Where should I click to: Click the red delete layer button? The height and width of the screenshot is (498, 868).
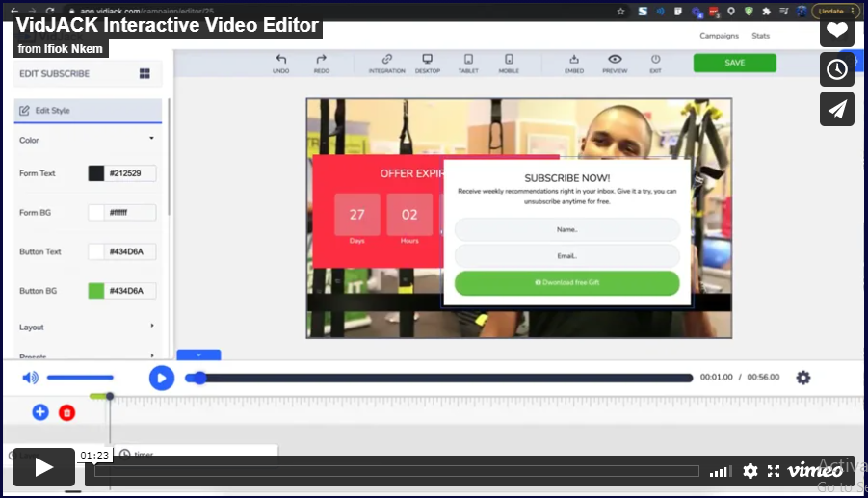click(x=67, y=413)
